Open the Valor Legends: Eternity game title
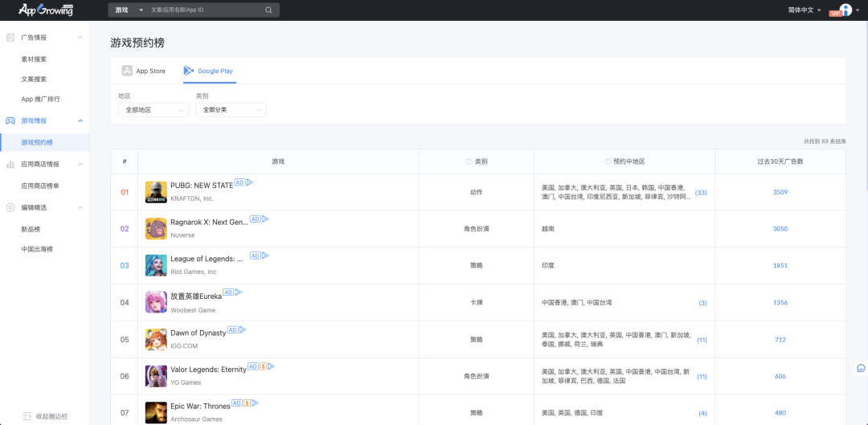 click(208, 370)
